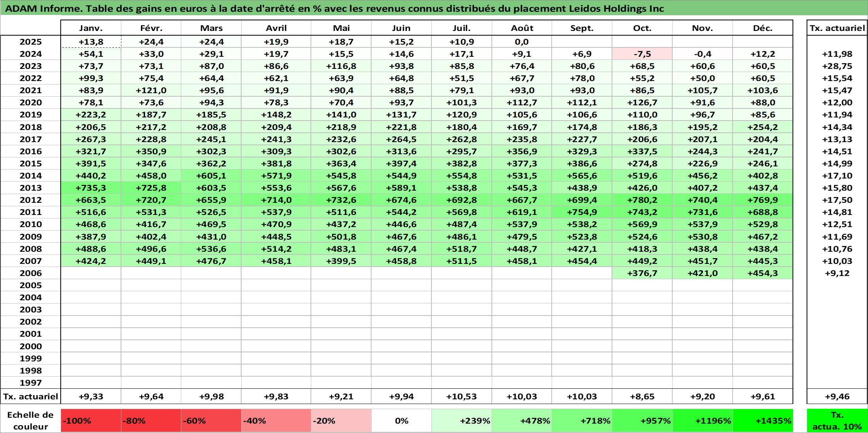Select the cell showing +397,4

[x=401, y=164]
